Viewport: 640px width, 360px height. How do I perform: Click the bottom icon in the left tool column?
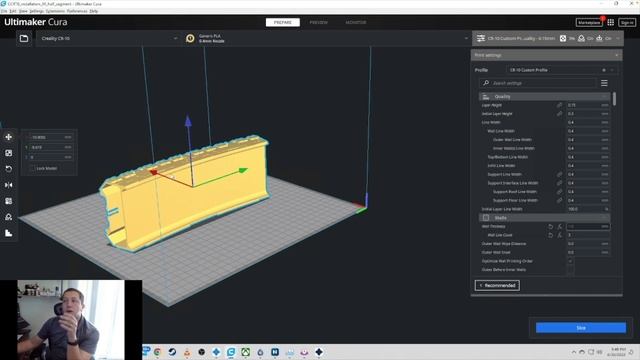(x=9, y=233)
